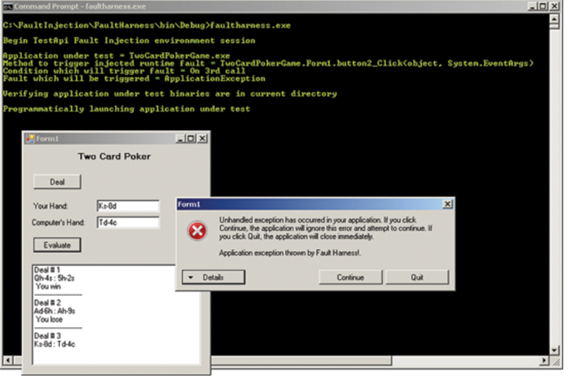Click 'Programmatically launching application under test' line
Screen dimensions: 568x377
pos(126,109)
